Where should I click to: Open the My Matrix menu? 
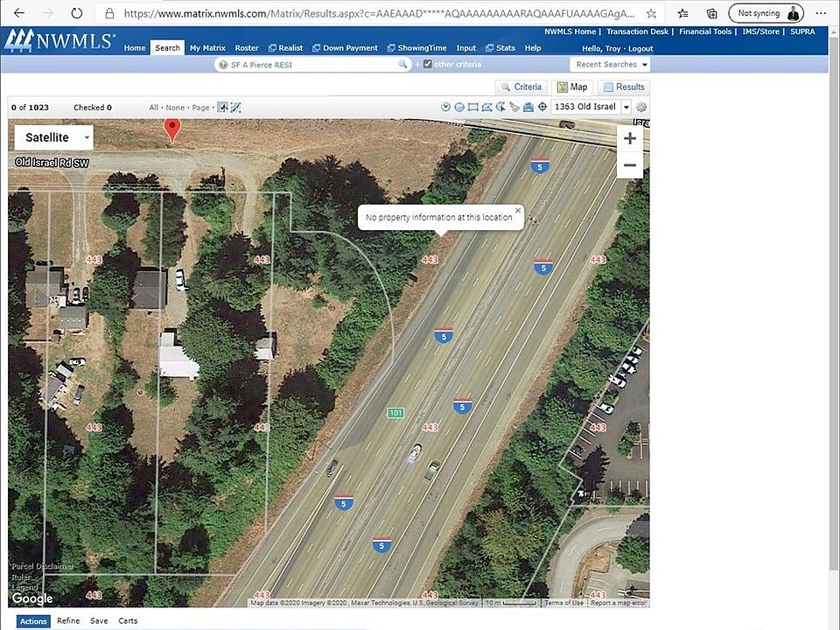tap(207, 48)
